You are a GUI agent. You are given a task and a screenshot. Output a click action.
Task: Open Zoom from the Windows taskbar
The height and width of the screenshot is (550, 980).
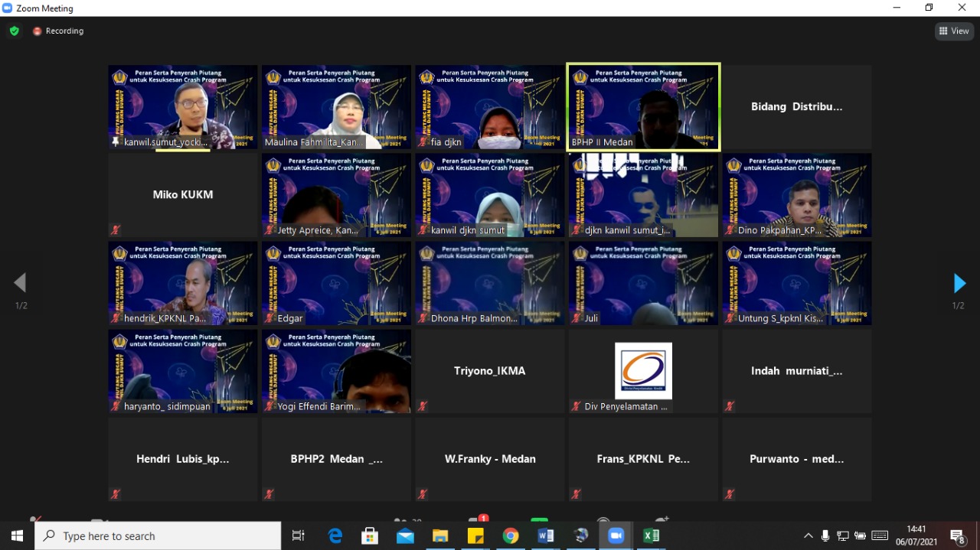click(x=616, y=536)
